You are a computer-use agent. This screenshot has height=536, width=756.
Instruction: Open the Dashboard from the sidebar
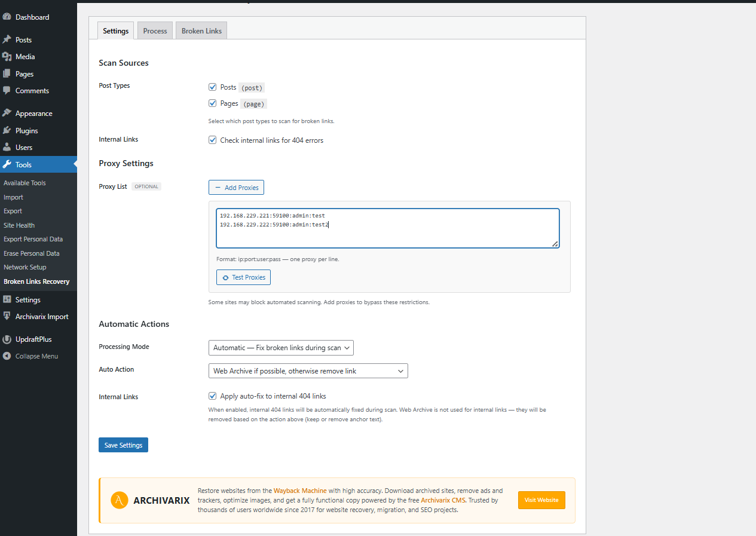(8, 17)
